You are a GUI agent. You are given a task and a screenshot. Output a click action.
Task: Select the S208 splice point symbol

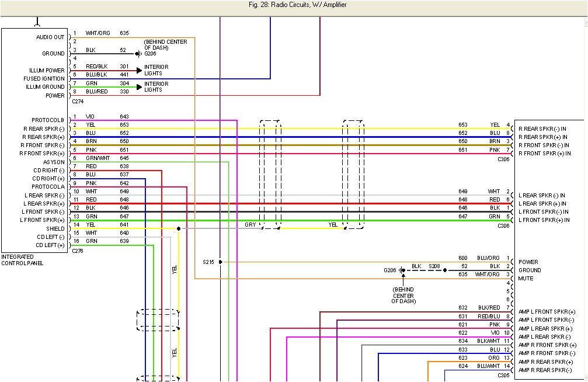point(444,270)
